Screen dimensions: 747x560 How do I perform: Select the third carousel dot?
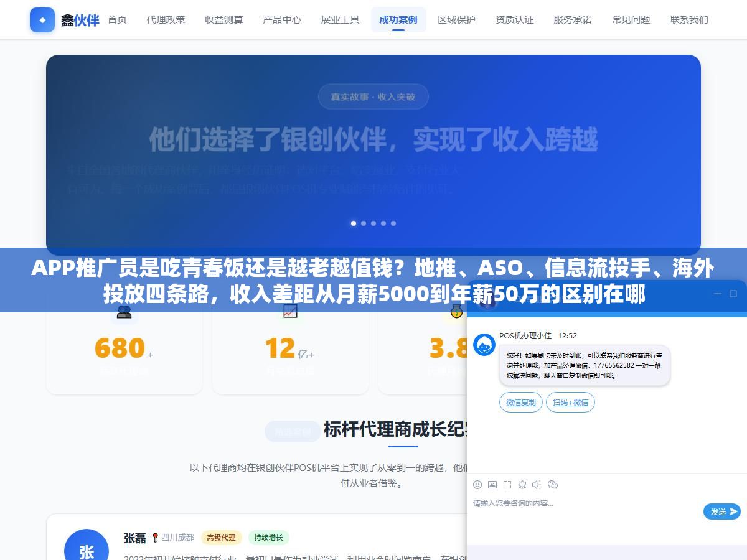[374, 223]
